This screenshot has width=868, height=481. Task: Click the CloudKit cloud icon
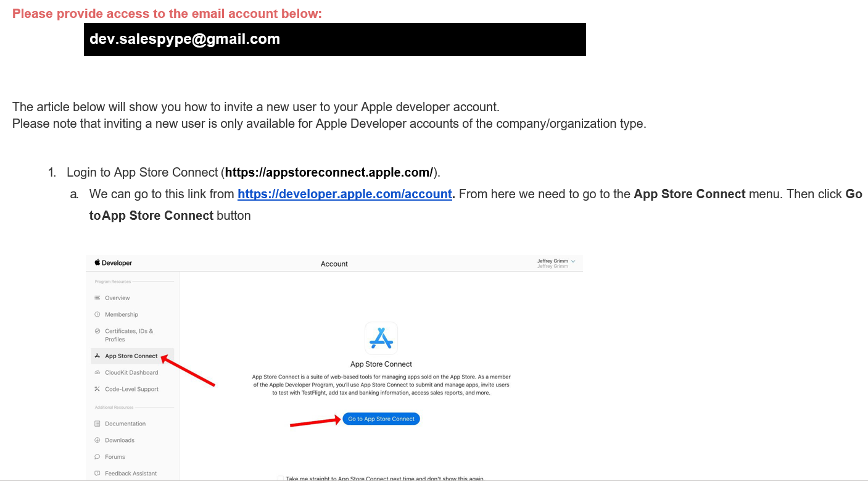click(x=97, y=372)
